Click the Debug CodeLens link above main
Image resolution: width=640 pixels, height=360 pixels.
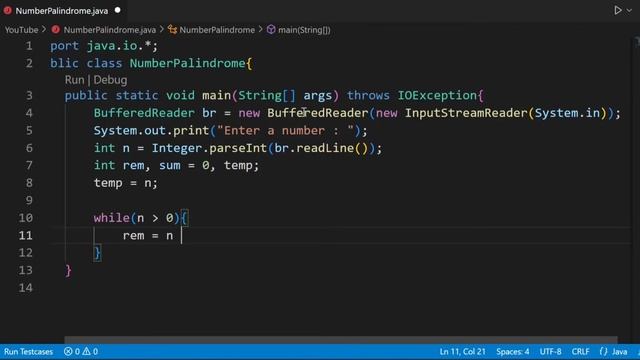110,80
